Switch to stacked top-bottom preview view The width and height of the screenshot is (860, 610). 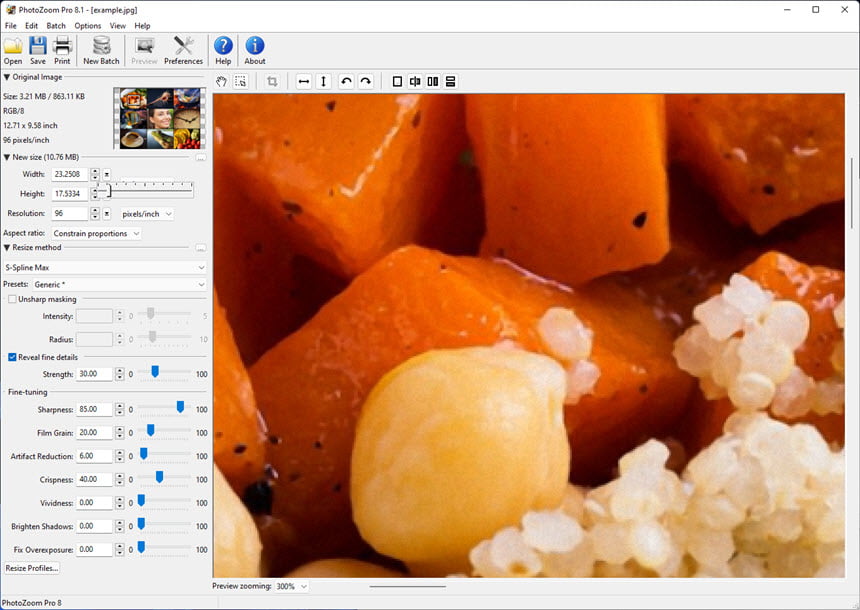click(450, 82)
